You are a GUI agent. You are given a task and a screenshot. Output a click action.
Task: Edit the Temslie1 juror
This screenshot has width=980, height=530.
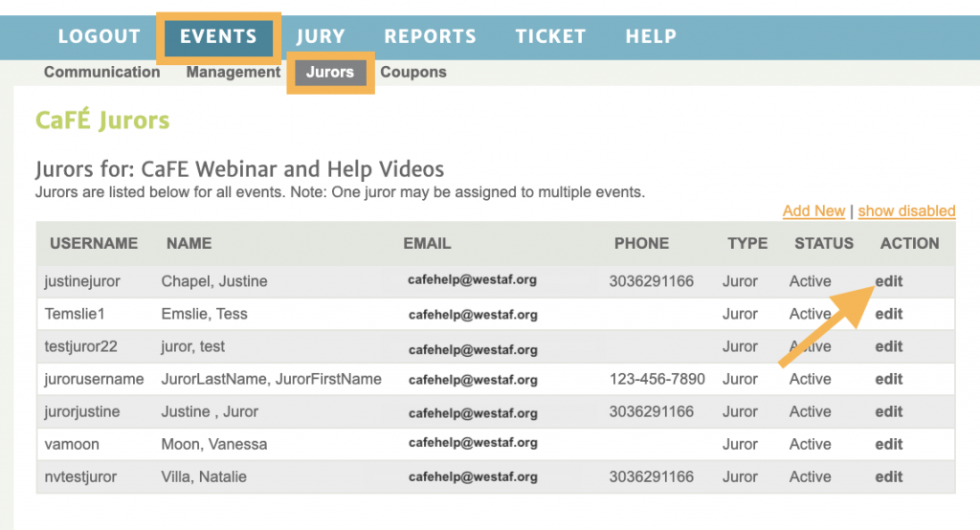tap(889, 314)
